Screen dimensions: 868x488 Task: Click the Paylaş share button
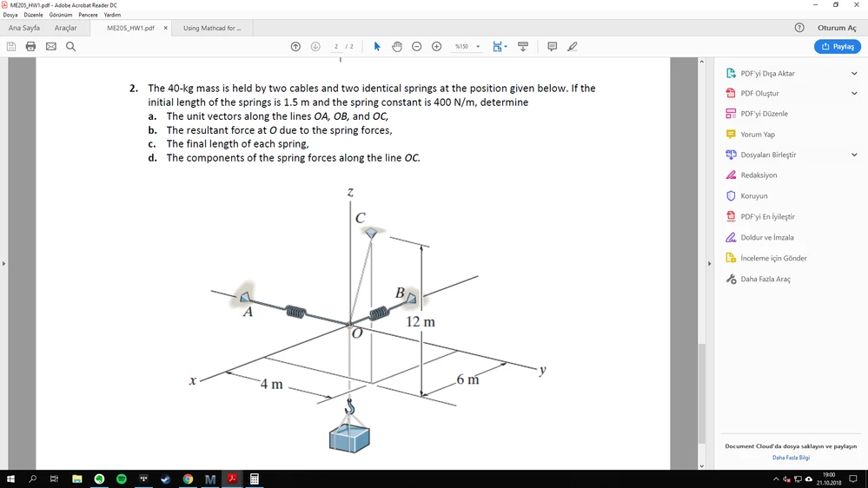coord(838,47)
